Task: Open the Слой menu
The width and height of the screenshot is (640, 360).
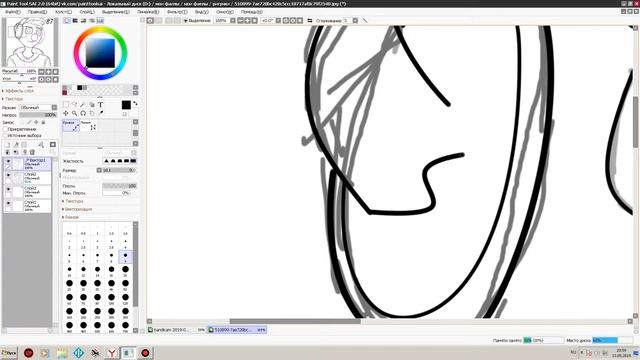Action: 87,12
